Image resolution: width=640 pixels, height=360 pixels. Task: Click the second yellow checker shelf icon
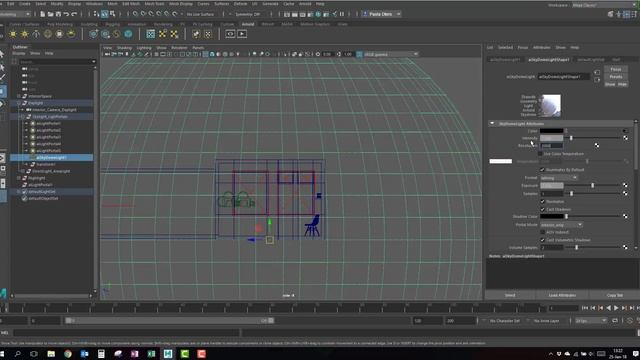(174, 34)
